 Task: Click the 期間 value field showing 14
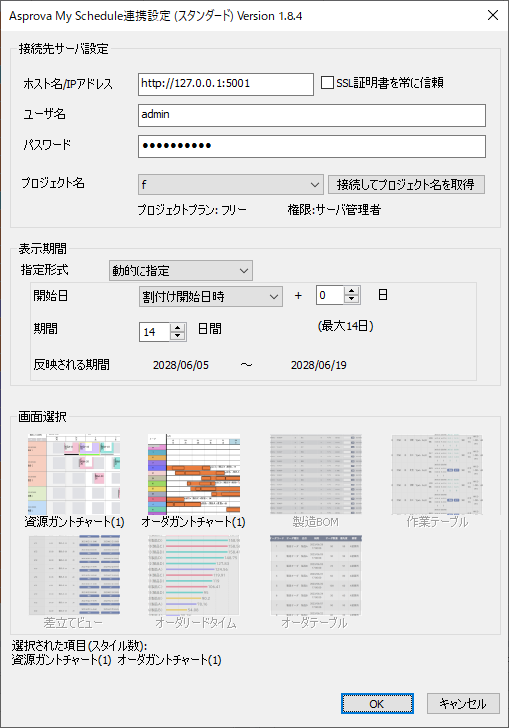pos(155,332)
